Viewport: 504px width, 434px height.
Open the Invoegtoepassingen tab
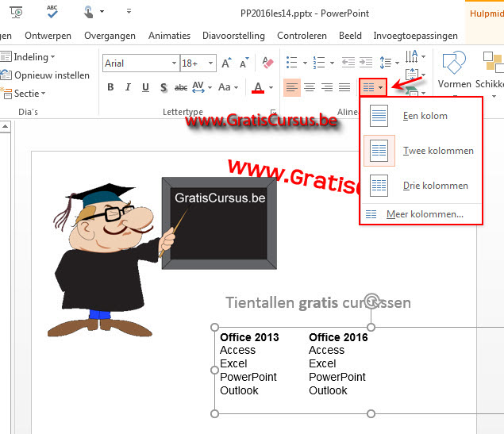415,36
